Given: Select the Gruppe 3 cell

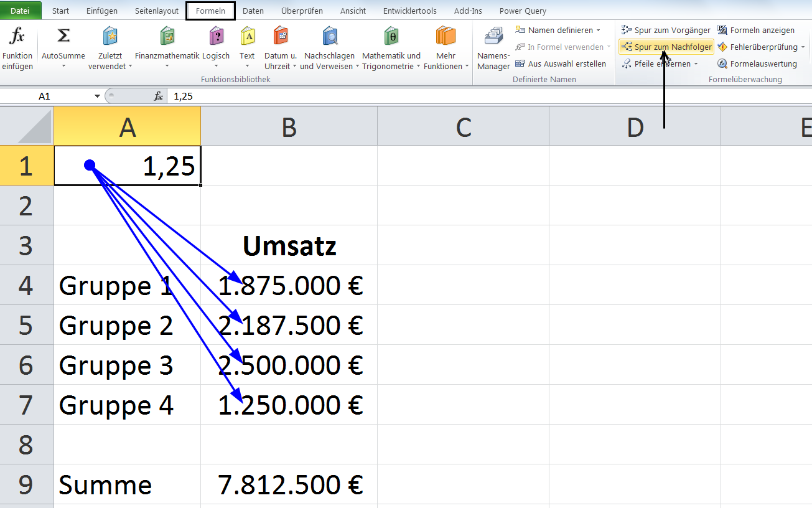Looking at the screenshot, I should [128, 365].
